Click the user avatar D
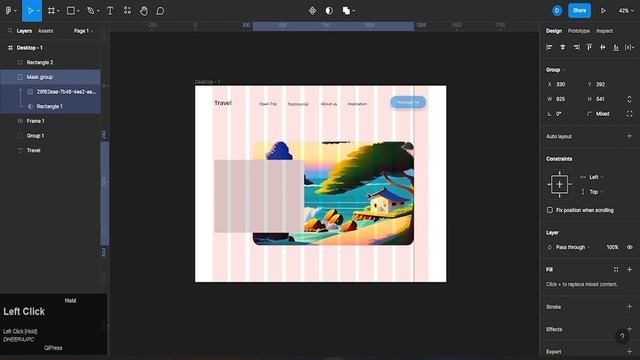The image size is (640, 360). [557, 11]
